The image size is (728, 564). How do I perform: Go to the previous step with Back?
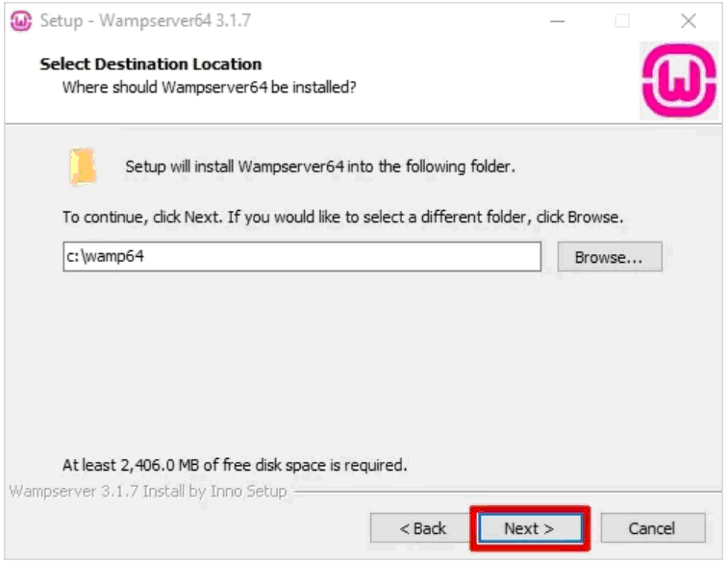[x=421, y=527]
